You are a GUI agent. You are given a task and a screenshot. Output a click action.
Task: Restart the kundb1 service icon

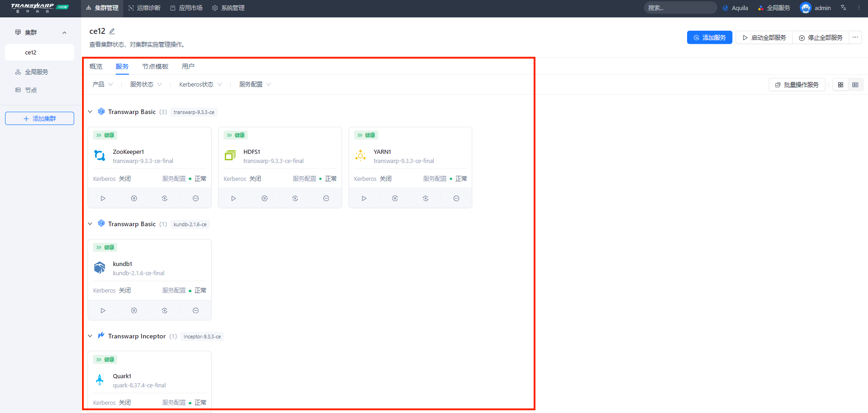tap(164, 310)
